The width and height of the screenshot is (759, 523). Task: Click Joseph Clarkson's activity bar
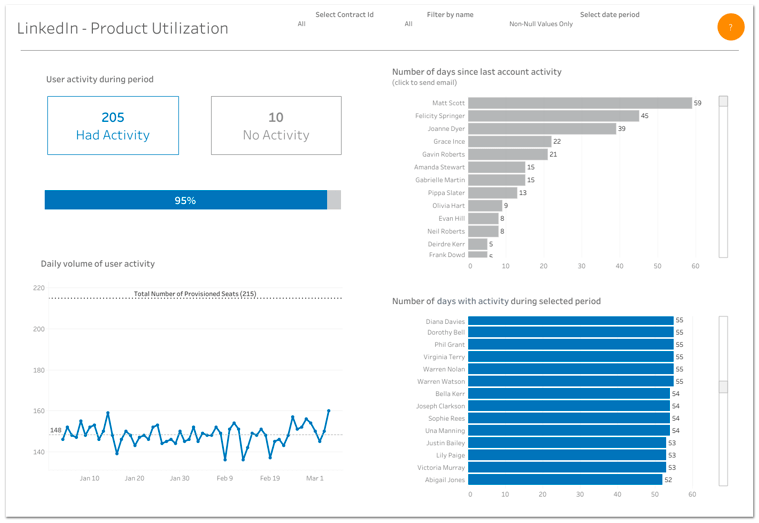click(569, 406)
